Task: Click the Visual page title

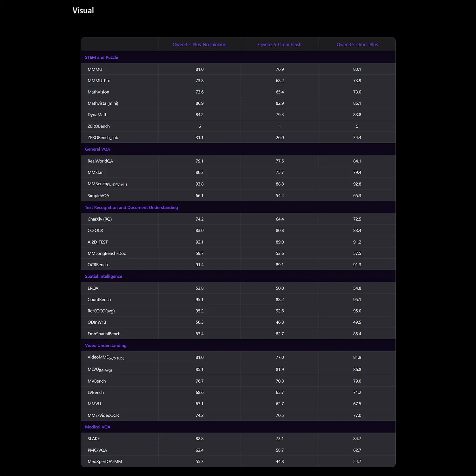Action: point(83,10)
